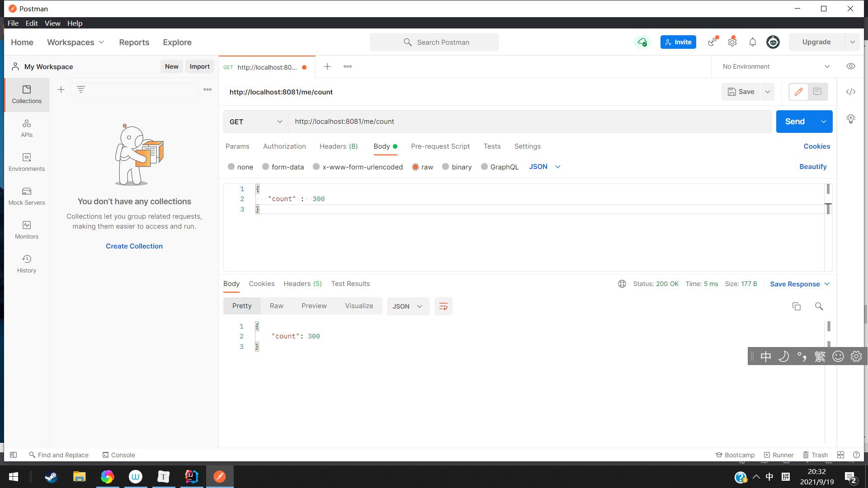Copy the response body to clipboard
The width and height of the screenshot is (868, 488).
point(797,306)
